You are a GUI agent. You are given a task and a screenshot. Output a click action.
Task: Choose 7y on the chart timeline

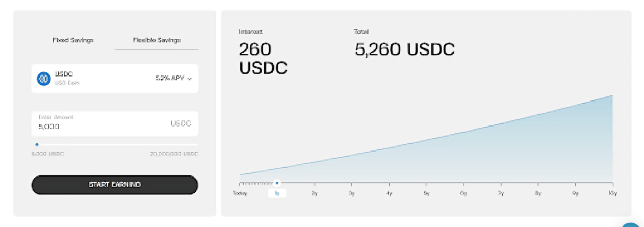501,193
